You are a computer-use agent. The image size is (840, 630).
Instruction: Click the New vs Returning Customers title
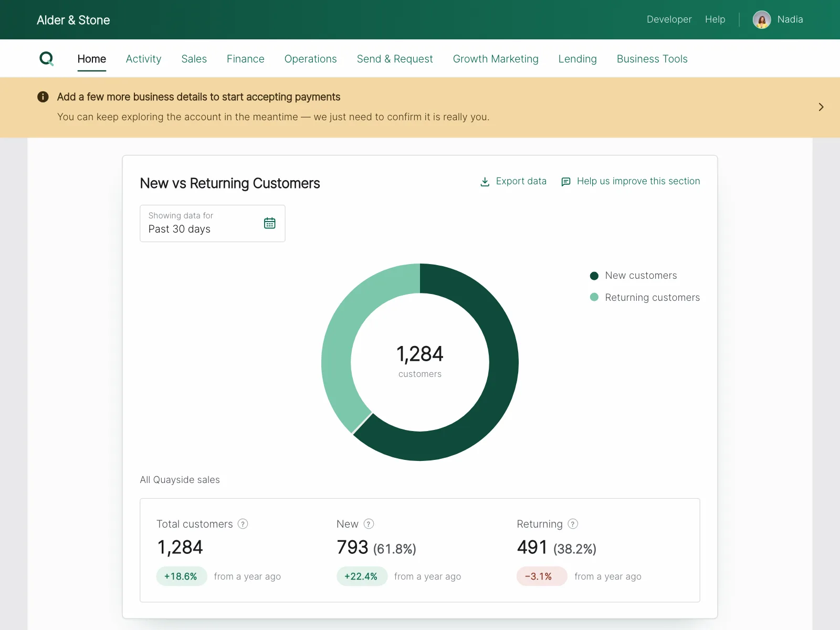click(x=230, y=183)
